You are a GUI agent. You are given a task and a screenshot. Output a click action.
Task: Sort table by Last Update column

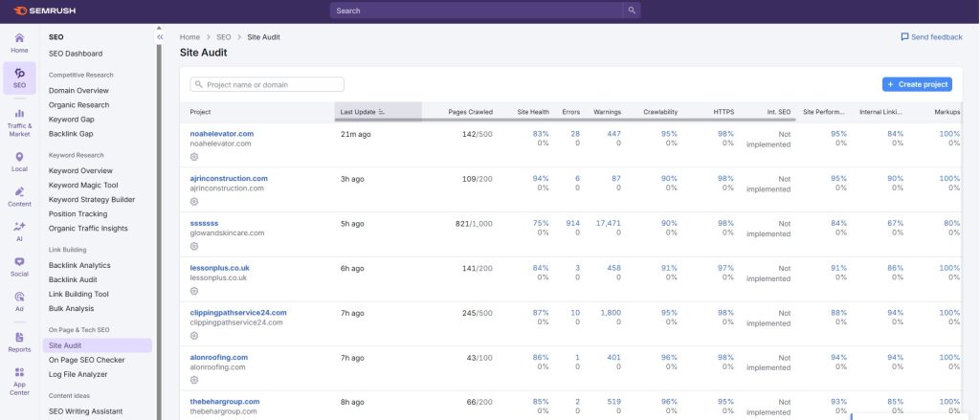click(362, 112)
